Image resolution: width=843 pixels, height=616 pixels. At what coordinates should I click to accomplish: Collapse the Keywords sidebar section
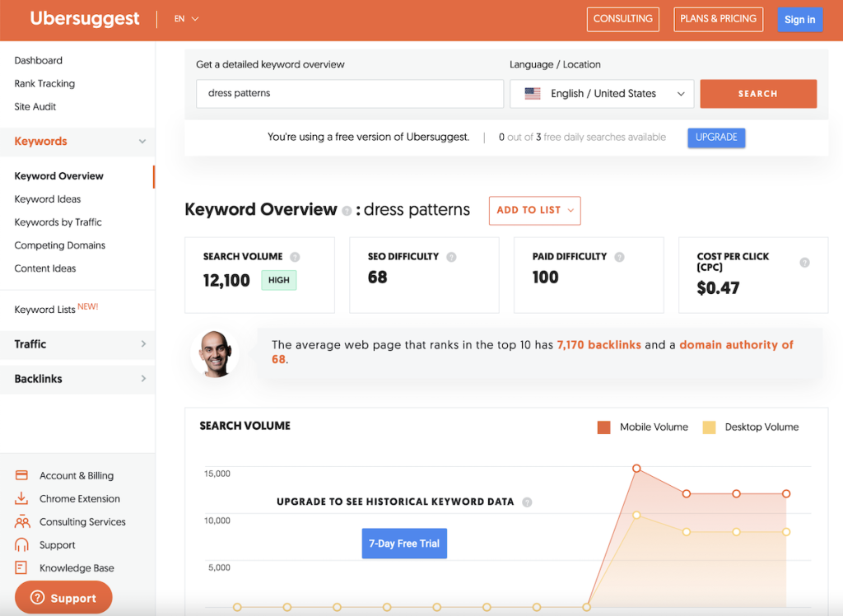click(x=142, y=142)
